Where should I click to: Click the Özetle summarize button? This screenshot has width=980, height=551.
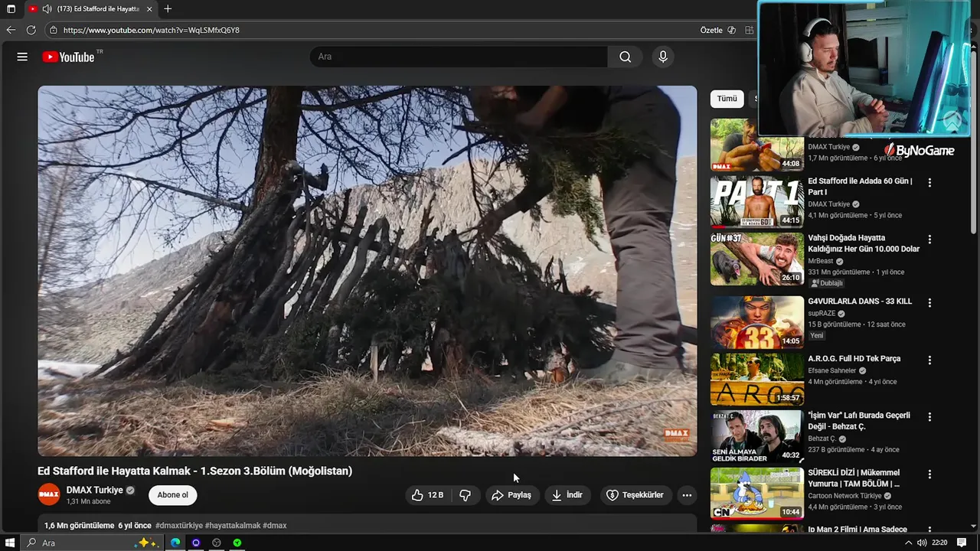click(711, 30)
